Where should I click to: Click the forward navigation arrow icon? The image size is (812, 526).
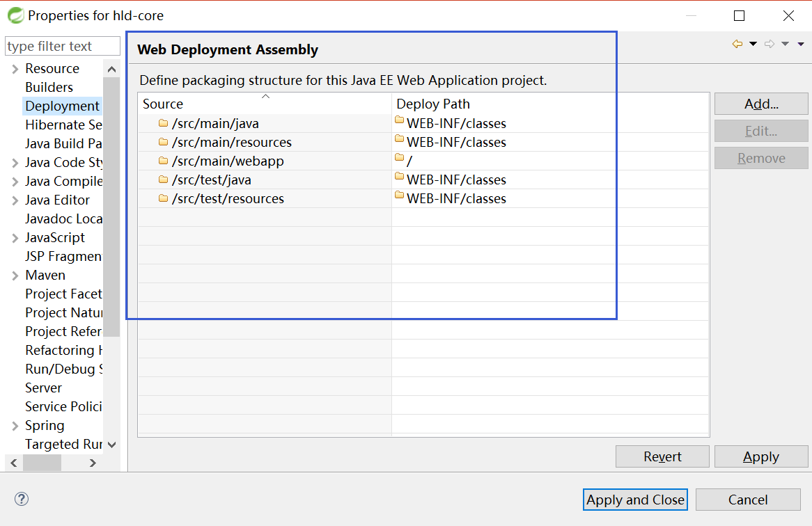(x=770, y=45)
